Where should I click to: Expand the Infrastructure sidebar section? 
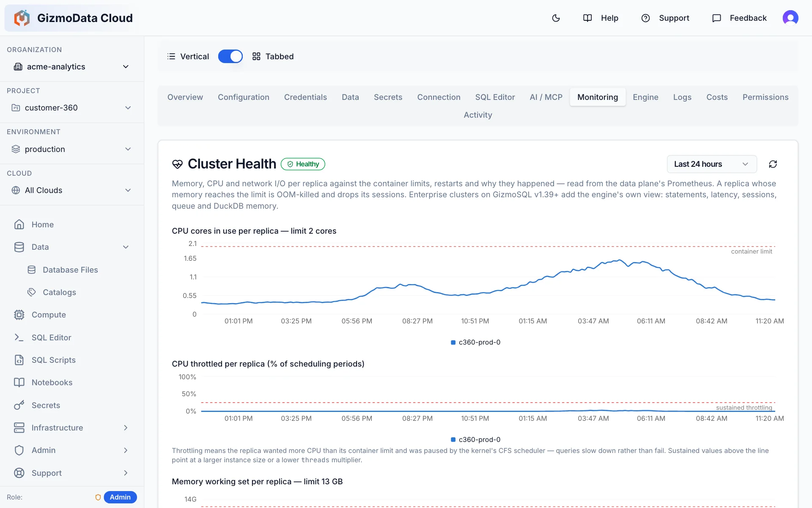pos(72,428)
